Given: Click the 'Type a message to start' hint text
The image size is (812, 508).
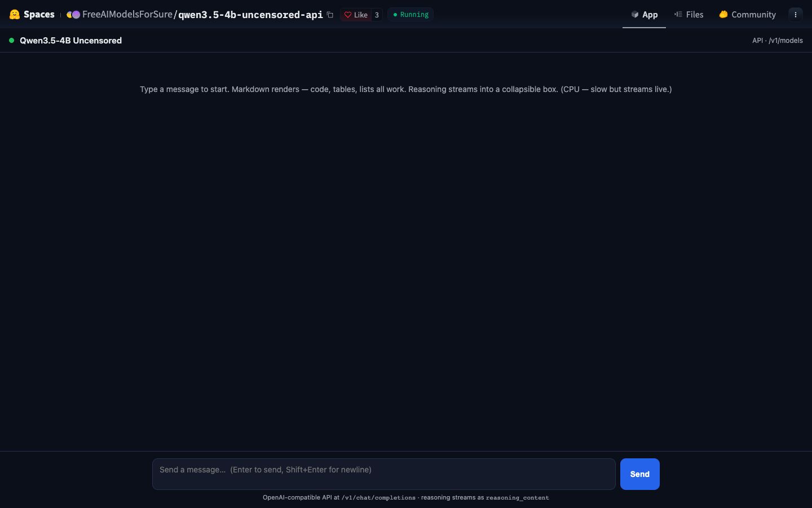Looking at the screenshot, I should (406, 89).
